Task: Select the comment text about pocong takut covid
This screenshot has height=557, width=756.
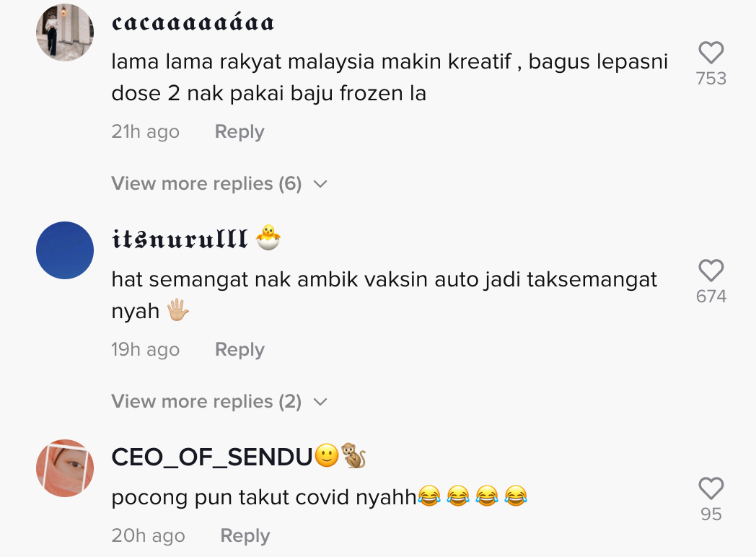Action: tap(320, 497)
